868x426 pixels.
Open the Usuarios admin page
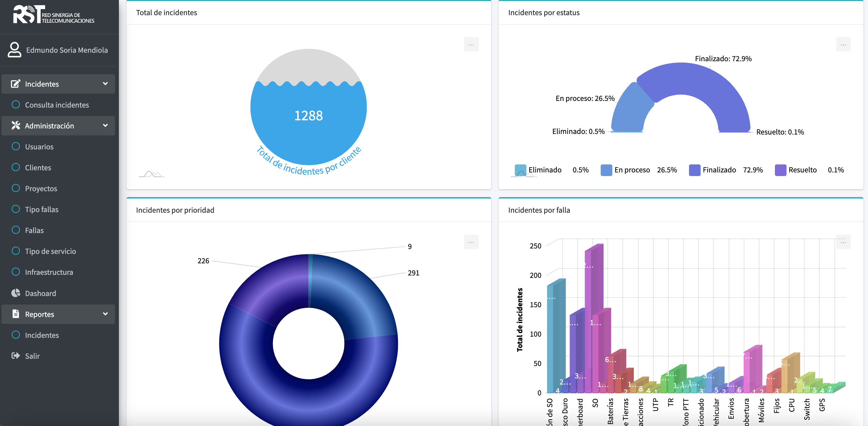coord(39,146)
